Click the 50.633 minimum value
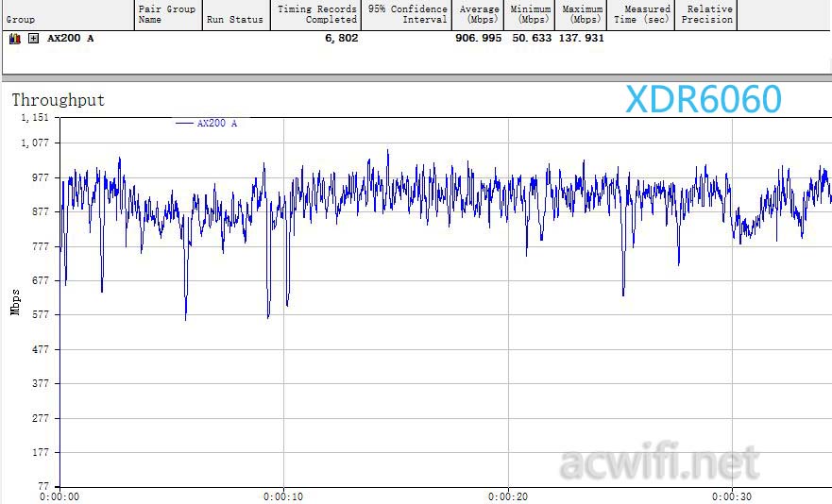The width and height of the screenshot is (832, 504). point(531,38)
